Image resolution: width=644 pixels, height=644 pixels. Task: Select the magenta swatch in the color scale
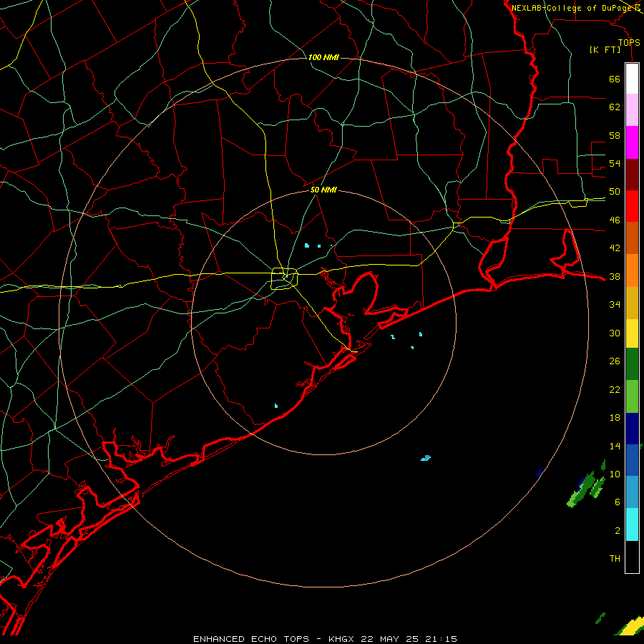click(x=632, y=142)
